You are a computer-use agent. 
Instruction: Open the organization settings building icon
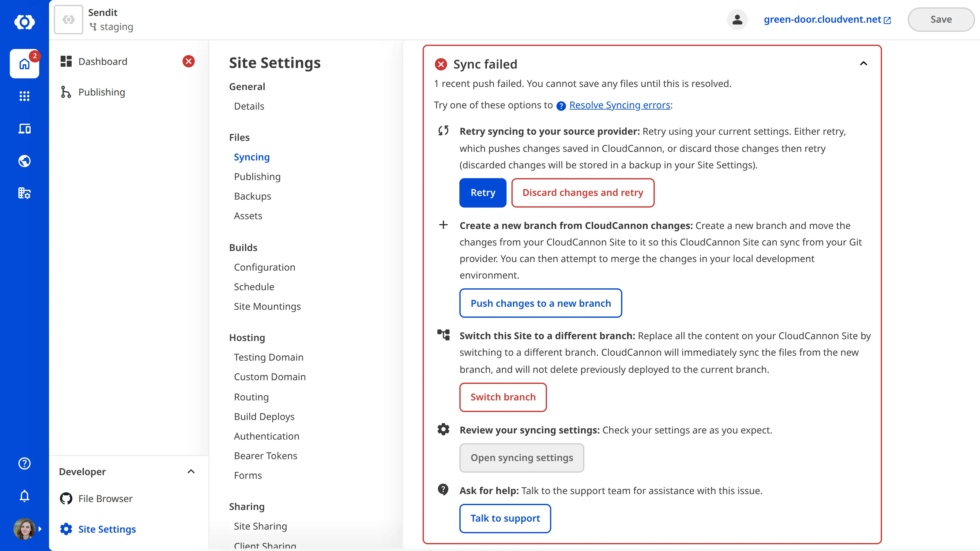[24, 193]
